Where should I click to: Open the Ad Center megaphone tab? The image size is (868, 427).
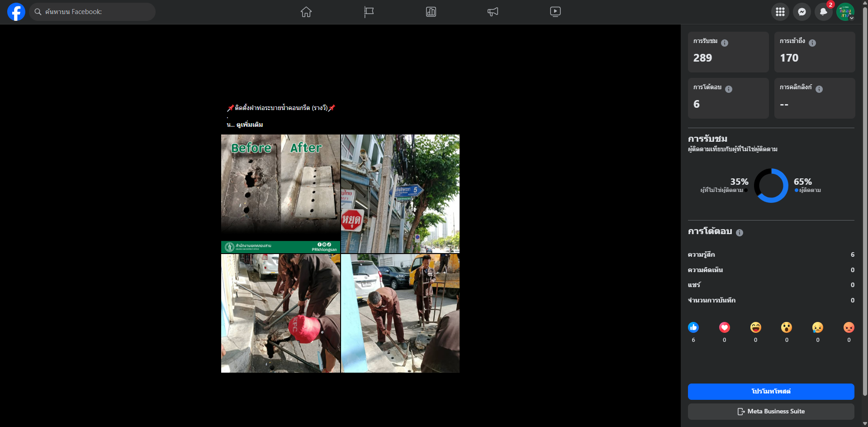(493, 12)
